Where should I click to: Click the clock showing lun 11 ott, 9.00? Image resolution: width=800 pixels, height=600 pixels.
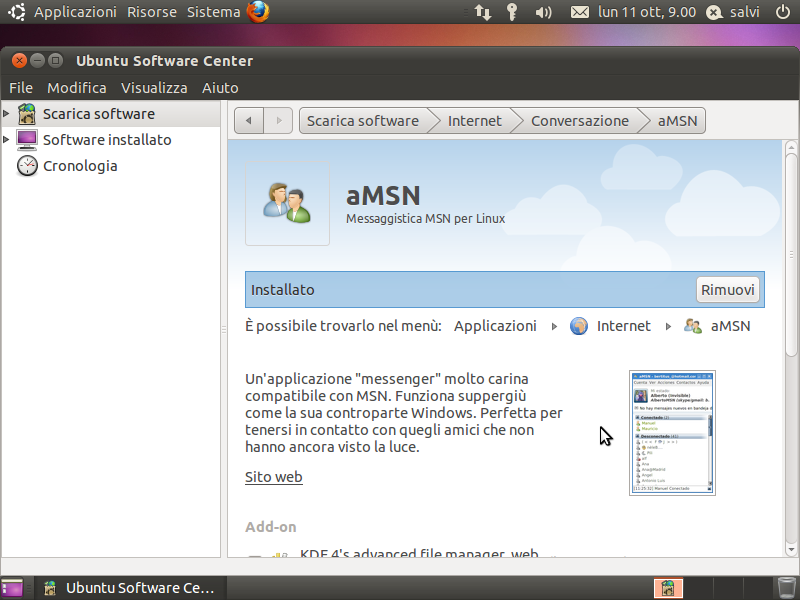[x=647, y=12]
